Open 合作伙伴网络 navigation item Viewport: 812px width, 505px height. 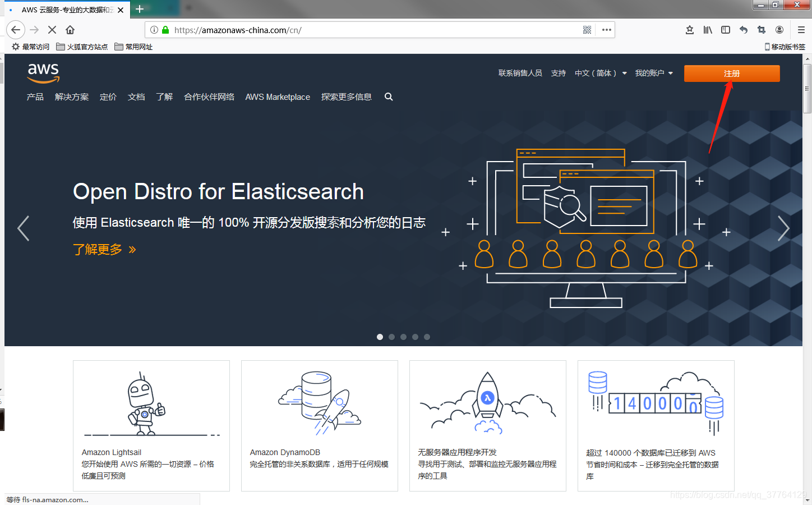click(209, 97)
